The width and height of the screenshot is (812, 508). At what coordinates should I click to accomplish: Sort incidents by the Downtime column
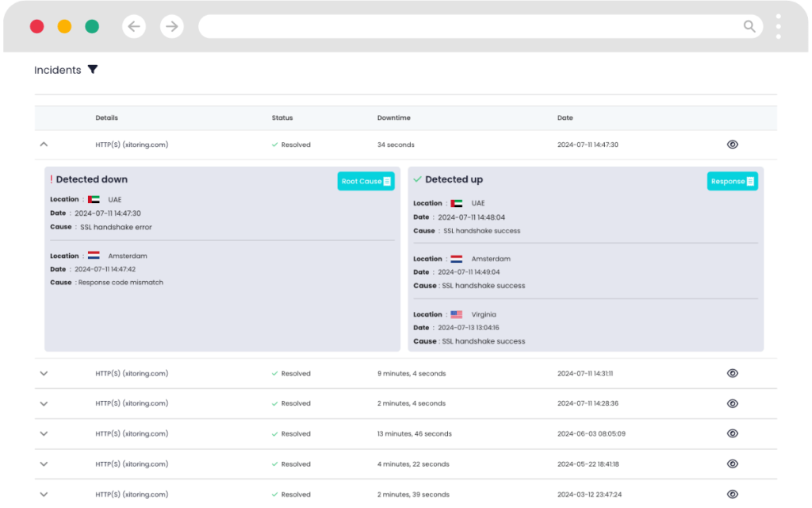tap(393, 117)
